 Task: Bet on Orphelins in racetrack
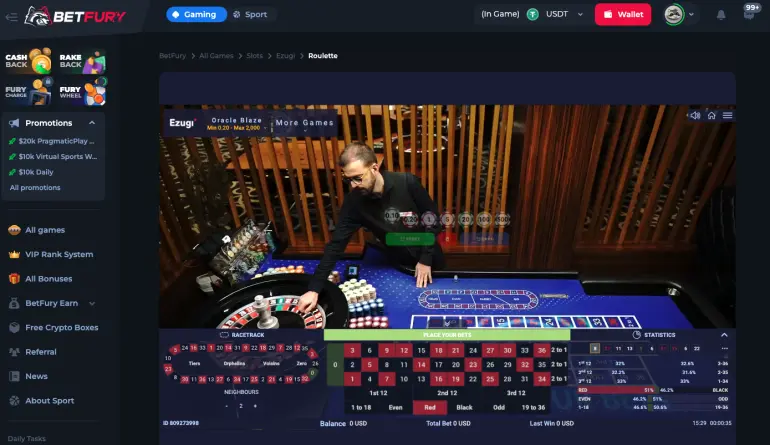(234, 363)
